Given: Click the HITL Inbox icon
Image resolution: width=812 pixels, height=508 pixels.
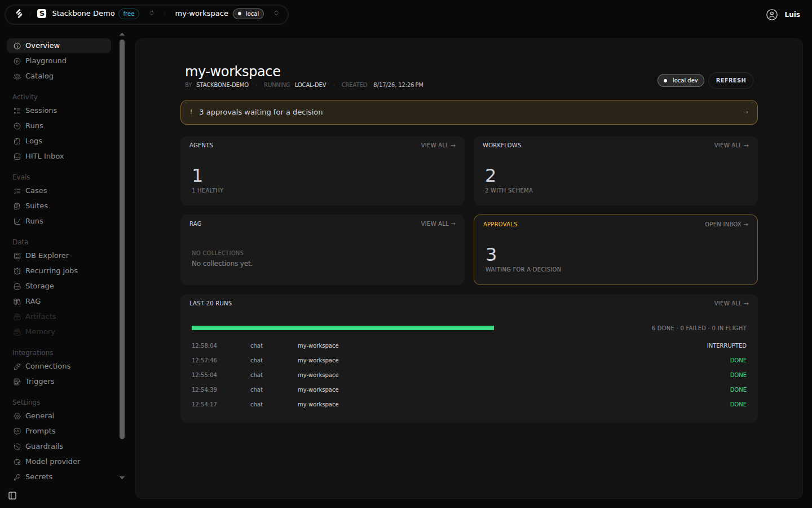Looking at the screenshot, I should 17,156.
